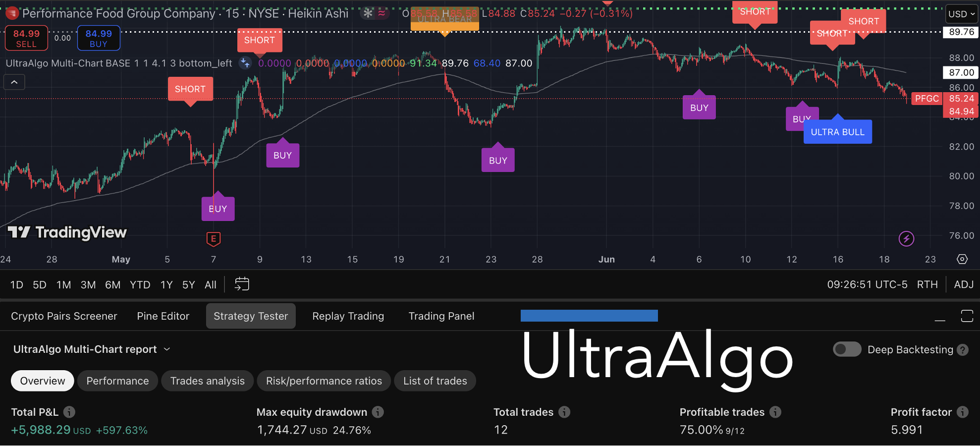Show info for Total P&L
Image resolution: width=980 pixels, height=446 pixels.
tap(69, 412)
